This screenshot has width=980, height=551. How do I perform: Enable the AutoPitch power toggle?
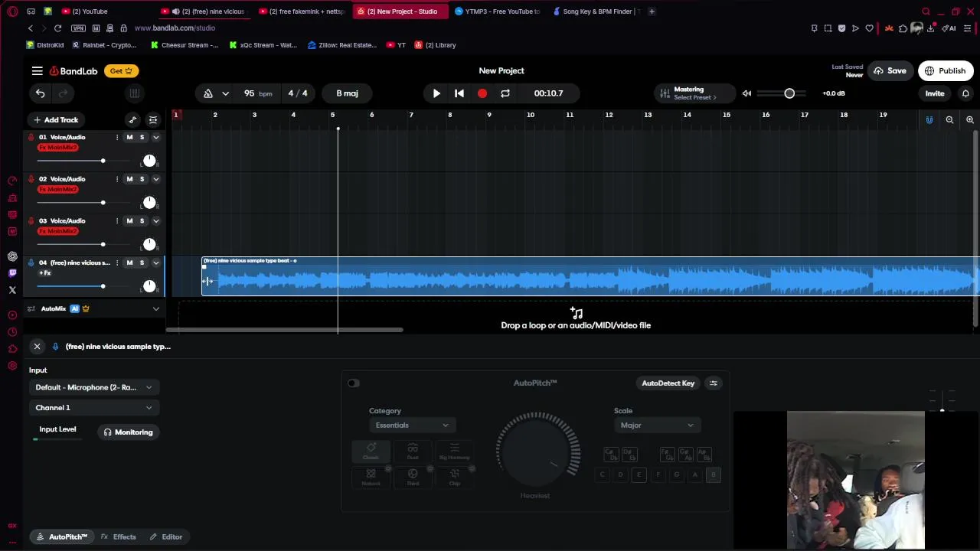pos(353,383)
